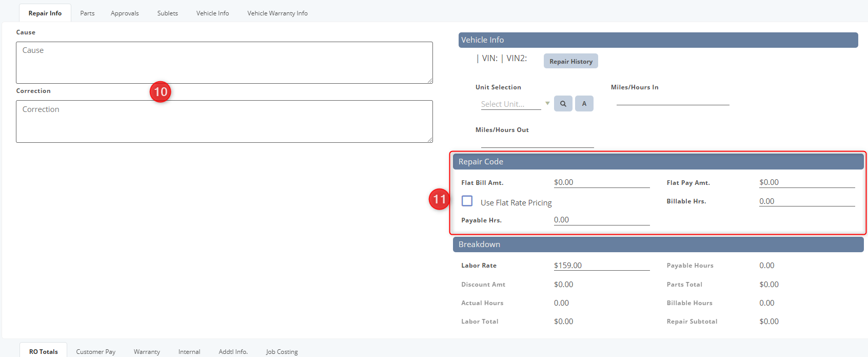Viewport: 868px width, 357px height.
Task: Open the Vehicle Warranty Info tab
Action: (277, 13)
